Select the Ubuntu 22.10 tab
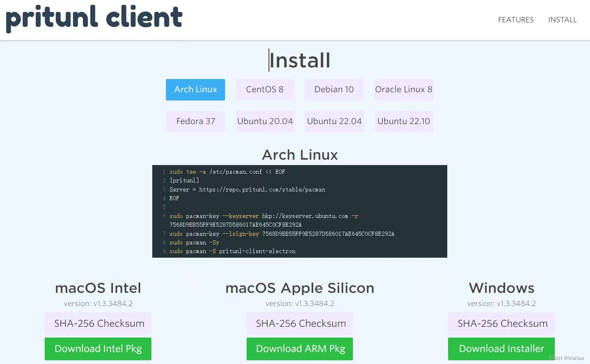 [403, 121]
